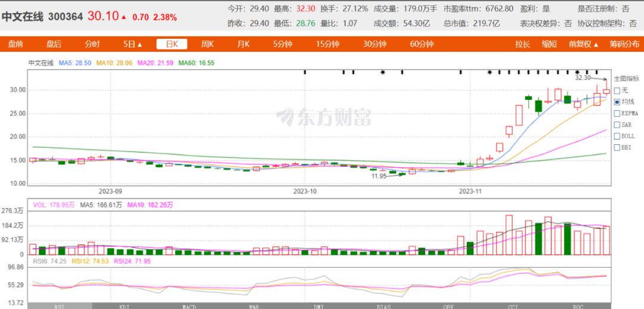Select the 日K daily candlestick tab

click(172, 44)
